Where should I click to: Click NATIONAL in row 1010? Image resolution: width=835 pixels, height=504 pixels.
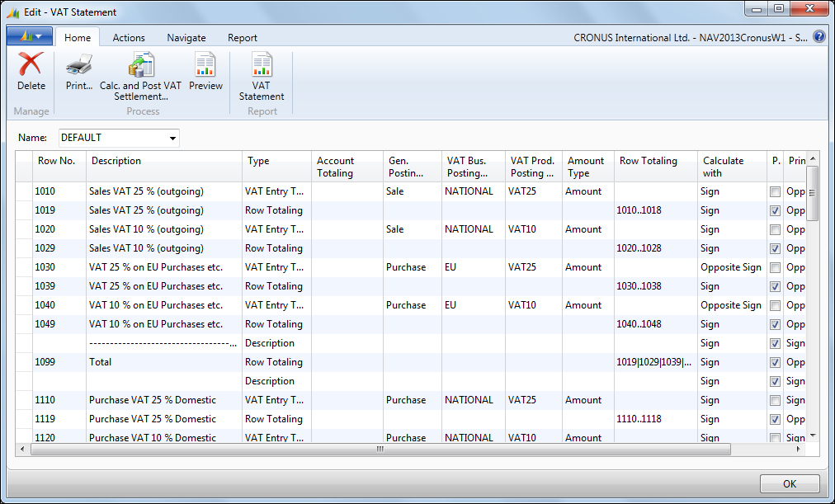point(469,191)
